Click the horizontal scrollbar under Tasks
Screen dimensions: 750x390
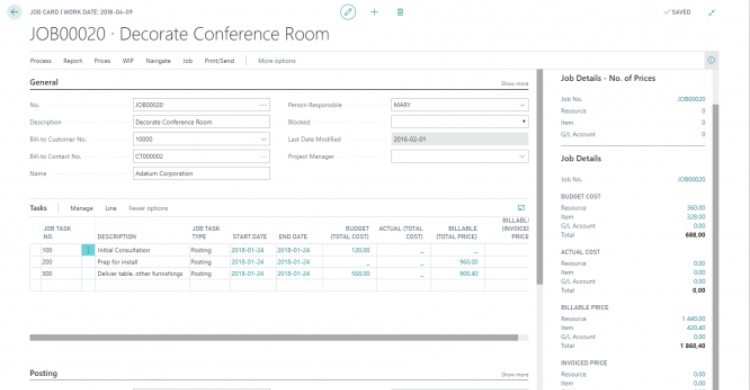pos(274,337)
